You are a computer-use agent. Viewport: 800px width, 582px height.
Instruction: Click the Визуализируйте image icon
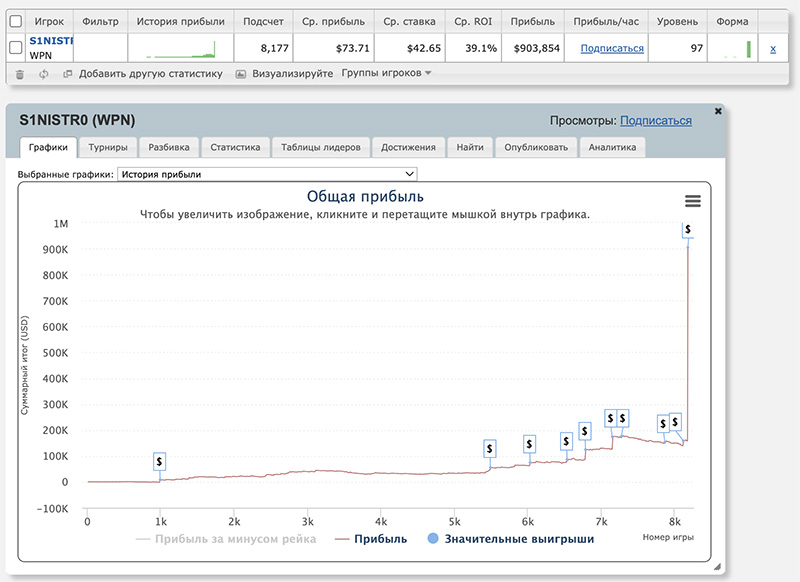tap(241, 74)
